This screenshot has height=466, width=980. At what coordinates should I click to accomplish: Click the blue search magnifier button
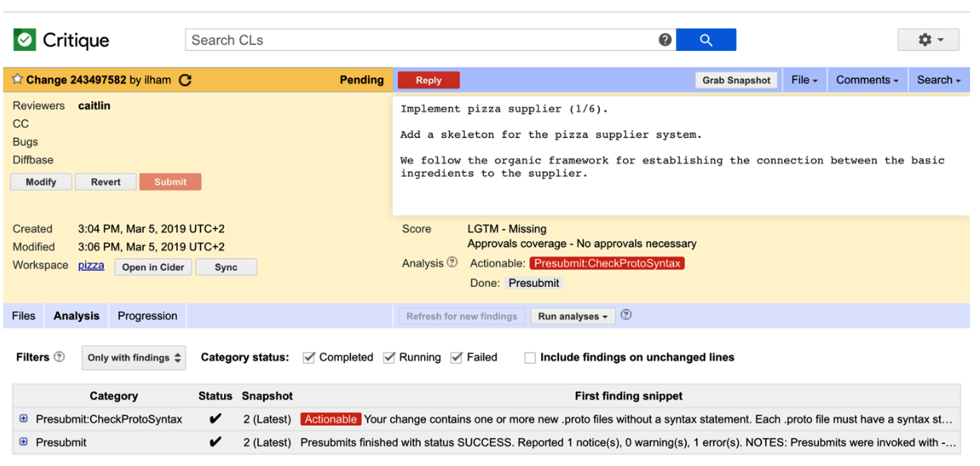[706, 40]
